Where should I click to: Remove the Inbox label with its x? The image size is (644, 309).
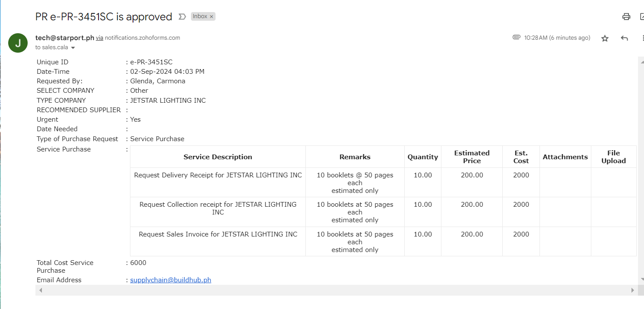[212, 17]
